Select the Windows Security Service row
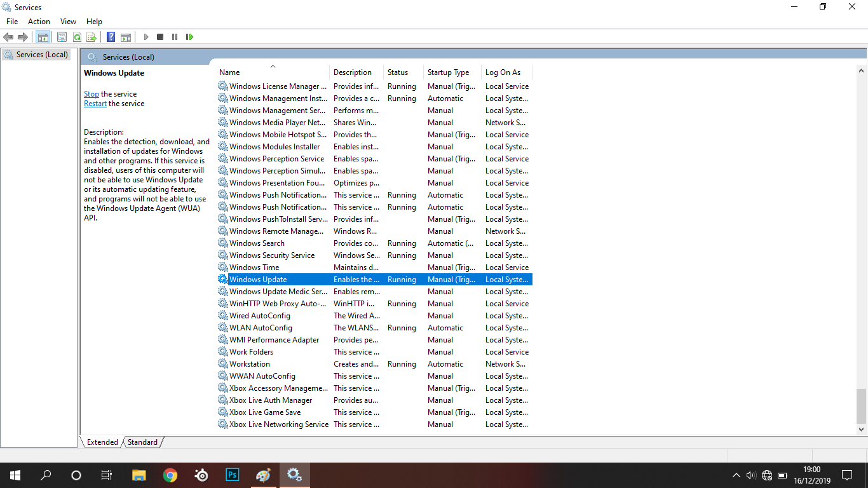This screenshot has width=868, height=488. tap(374, 255)
